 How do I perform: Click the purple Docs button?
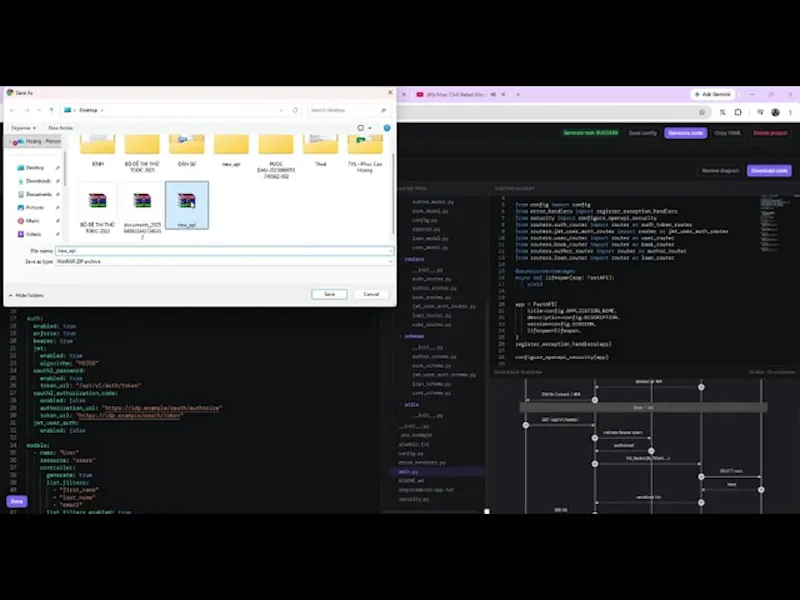click(x=17, y=501)
